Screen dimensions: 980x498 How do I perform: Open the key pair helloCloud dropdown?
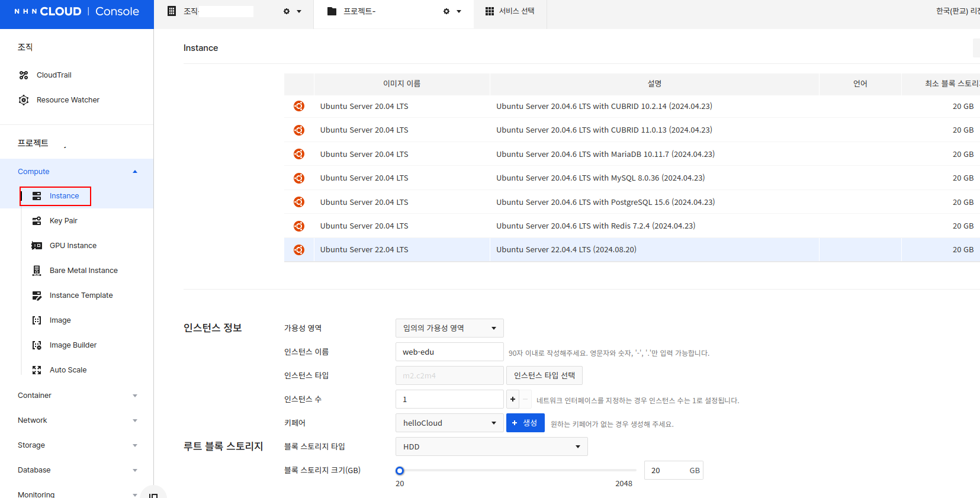pyautogui.click(x=449, y=423)
